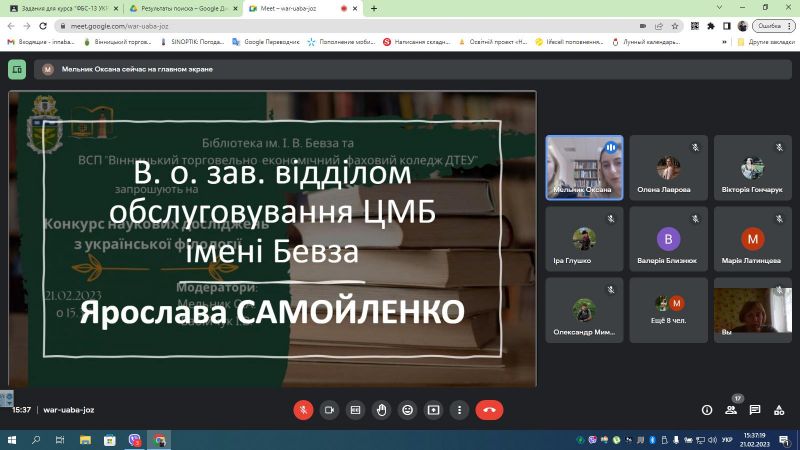Switch to the 'Задания для курса' tab

(64, 9)
